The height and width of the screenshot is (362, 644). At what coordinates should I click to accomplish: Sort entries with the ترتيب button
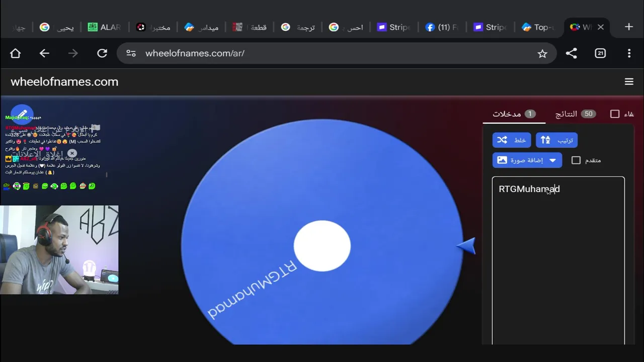click(556, 140)
